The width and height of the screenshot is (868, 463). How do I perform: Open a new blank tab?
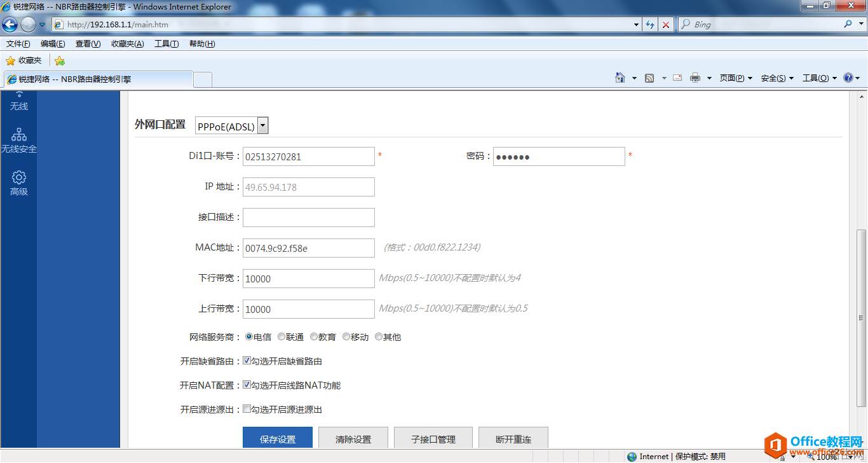coord(203,79)
